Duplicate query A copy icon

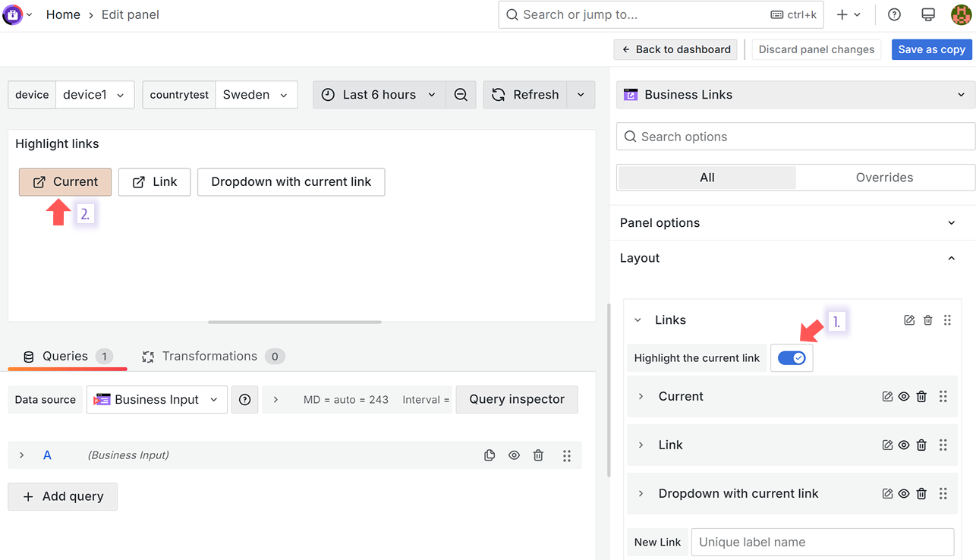[490, 455]
